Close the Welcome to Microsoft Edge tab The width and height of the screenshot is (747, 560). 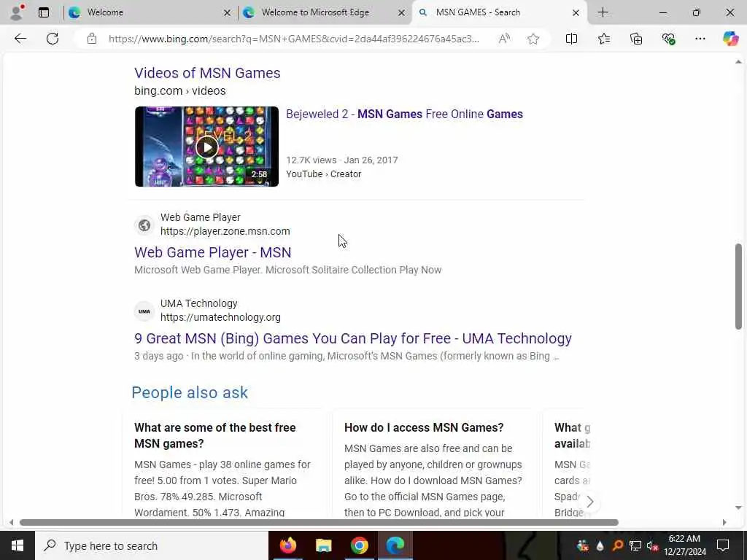[x=402, y=13]
